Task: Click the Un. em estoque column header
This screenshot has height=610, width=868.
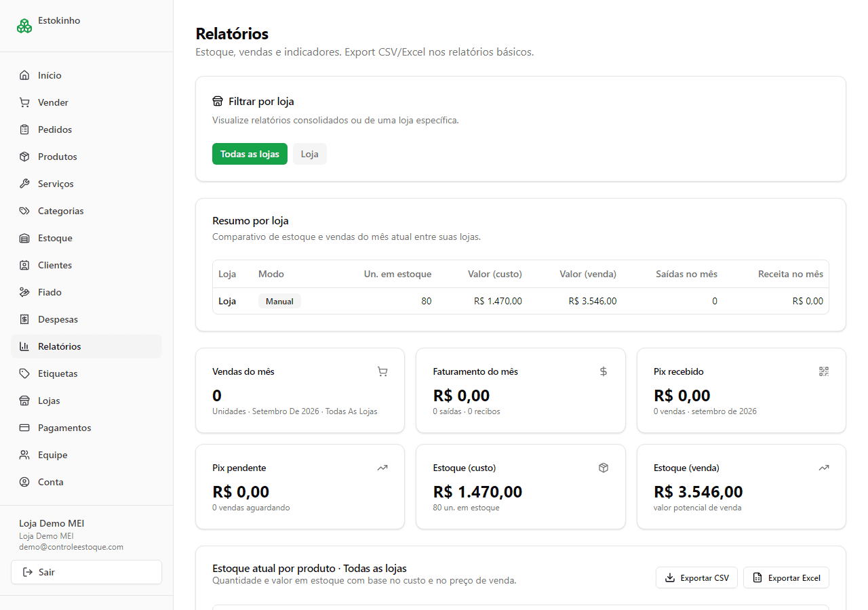Action: (397, 274)
